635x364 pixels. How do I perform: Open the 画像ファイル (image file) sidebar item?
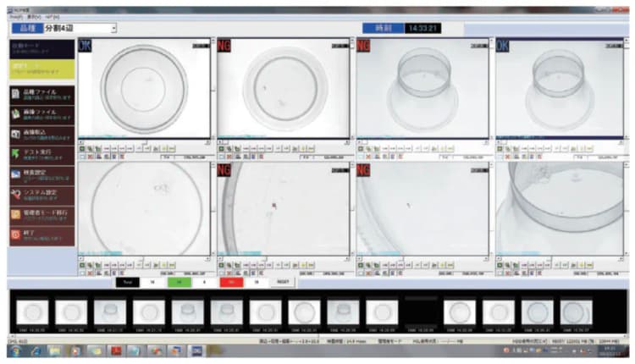[x=42, y=113]
